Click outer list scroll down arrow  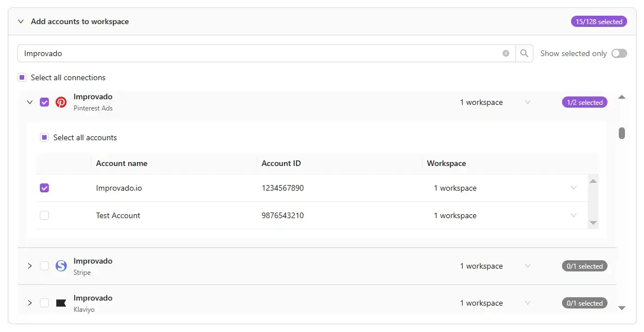622,308
